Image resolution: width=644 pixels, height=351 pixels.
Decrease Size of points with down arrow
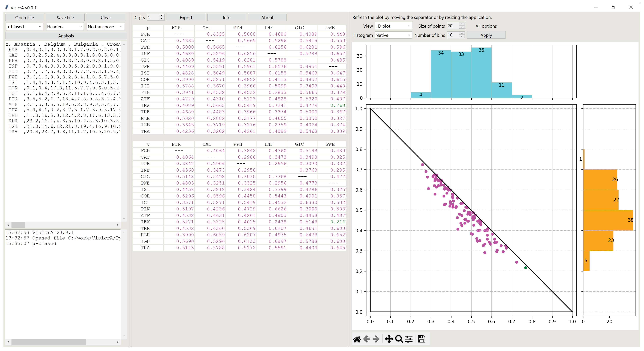(x=462, y=28)
